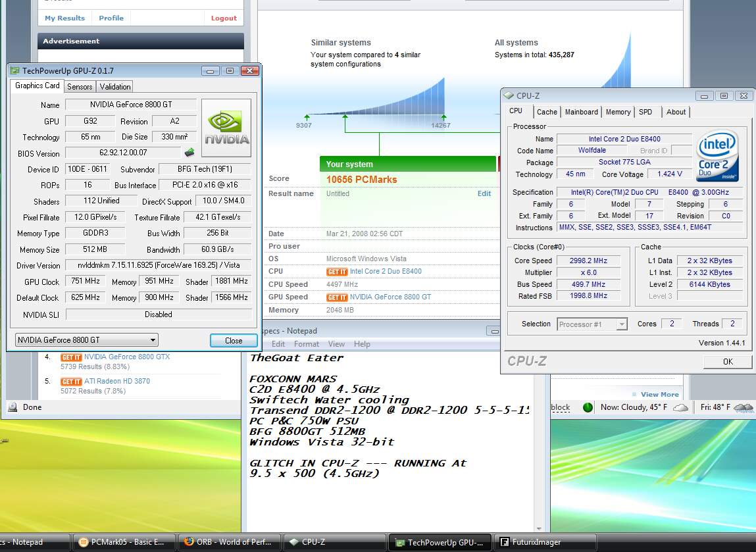Open the NVIDIA GeForce 8800 GTX link
The width and height of the screenshot is (756, 552).
(127, 357)
